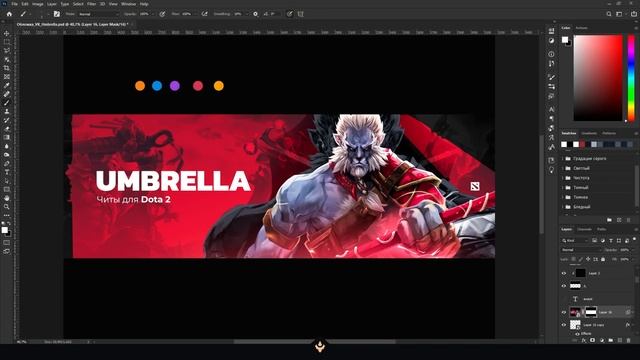This screenshot has width=640, height=360.
Task: Open the brush settings panel icon
Action: (x=57, y=14)
